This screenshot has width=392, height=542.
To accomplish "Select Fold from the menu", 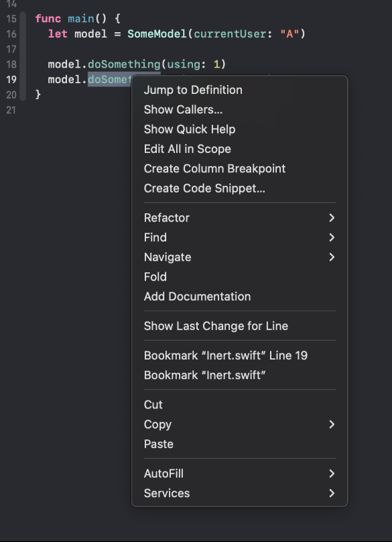I will point(239,277).
